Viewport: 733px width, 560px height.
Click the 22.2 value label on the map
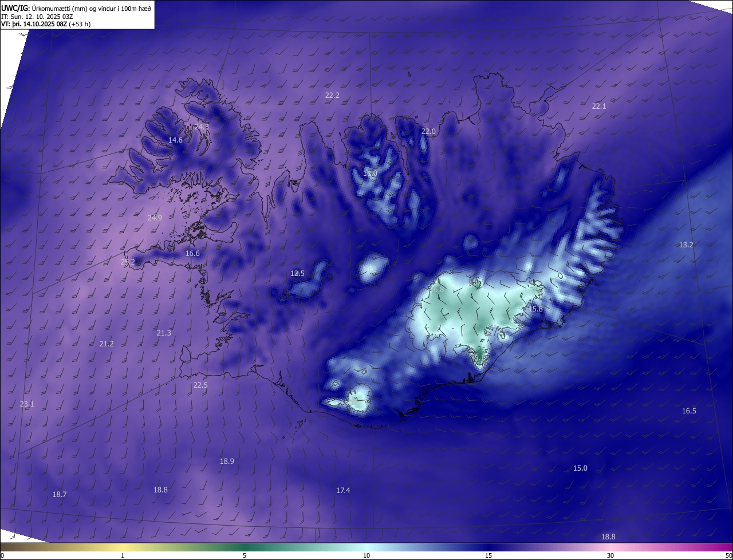click(332, 95)
